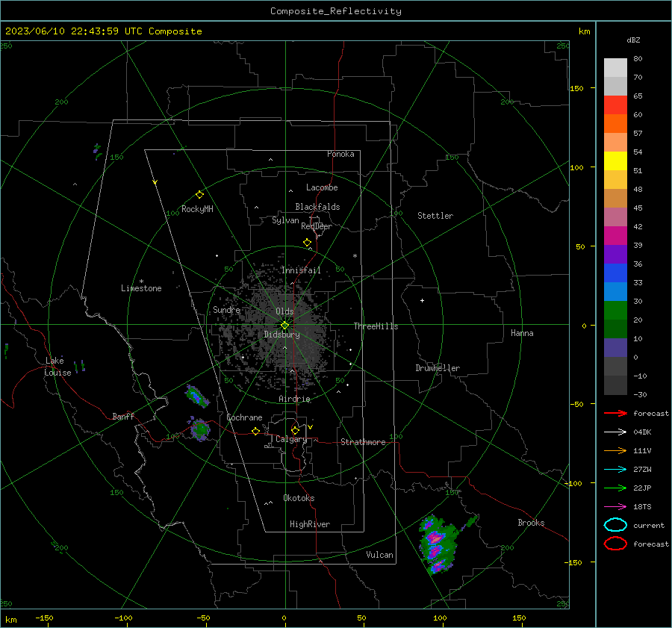Click the Hanna label

(522, 333)
